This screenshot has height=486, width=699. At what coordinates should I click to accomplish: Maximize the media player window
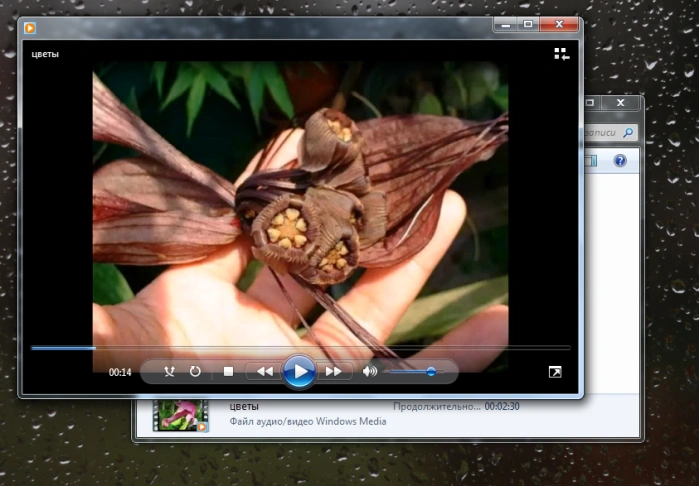point(528,24)
